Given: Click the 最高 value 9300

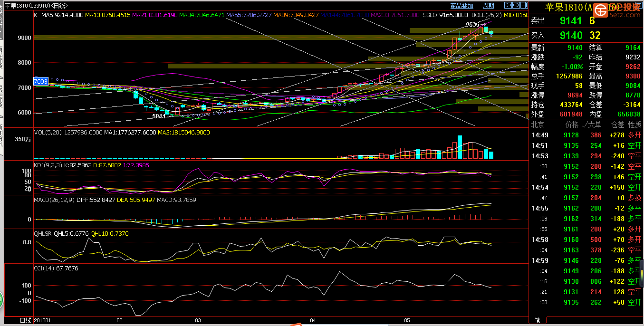Looking at the screenshot, I should pos(633,76).
